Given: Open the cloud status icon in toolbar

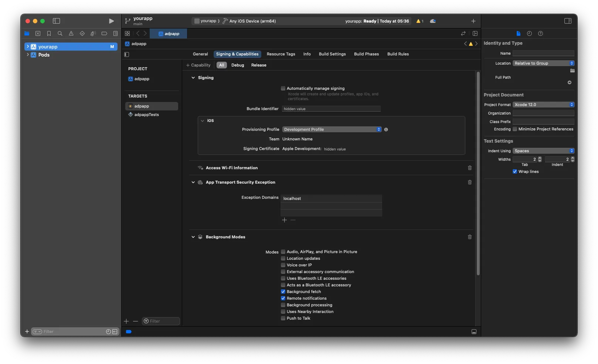Looking at the screenshot, I should click(x=433, y=21).
